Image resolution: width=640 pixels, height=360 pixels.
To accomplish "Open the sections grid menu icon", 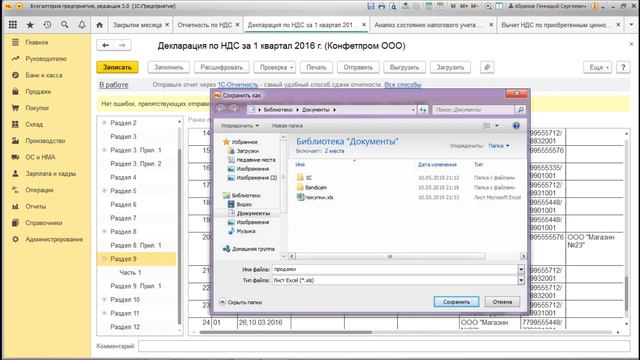I will pos(13,25).
